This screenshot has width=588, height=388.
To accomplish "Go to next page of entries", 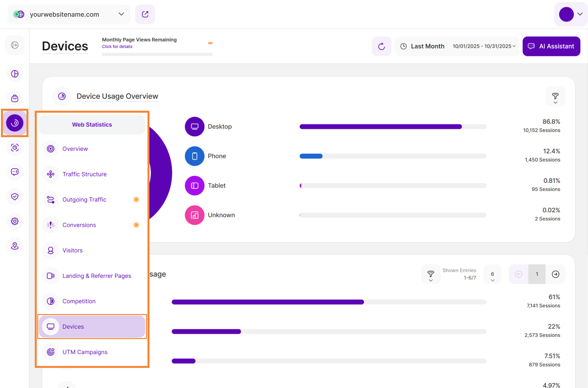I will click(x=555, y=274).
